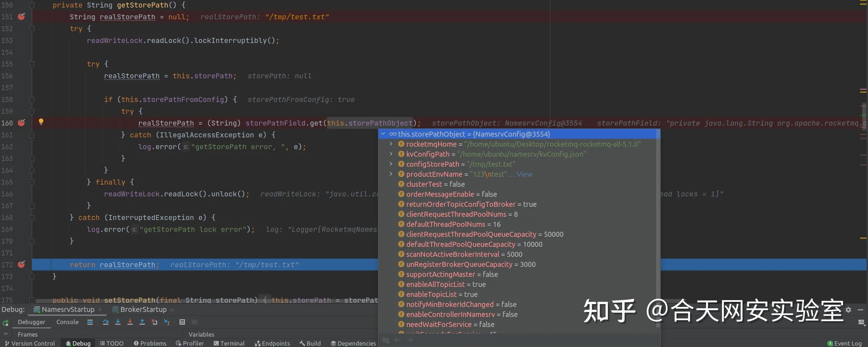Click the Force Step Into red arrow
The width and height of the screenshot is (868, 347).
[x=130, y=322]
